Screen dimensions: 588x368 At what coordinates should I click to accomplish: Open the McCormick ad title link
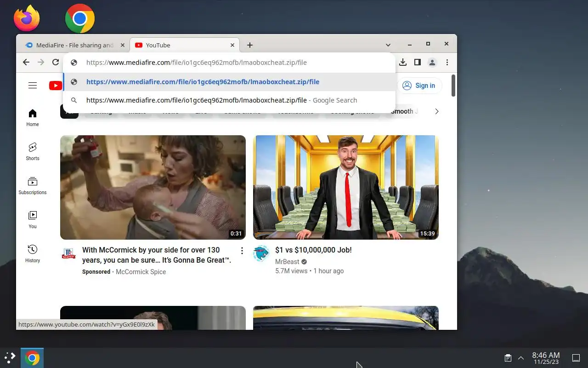point(157,255)
